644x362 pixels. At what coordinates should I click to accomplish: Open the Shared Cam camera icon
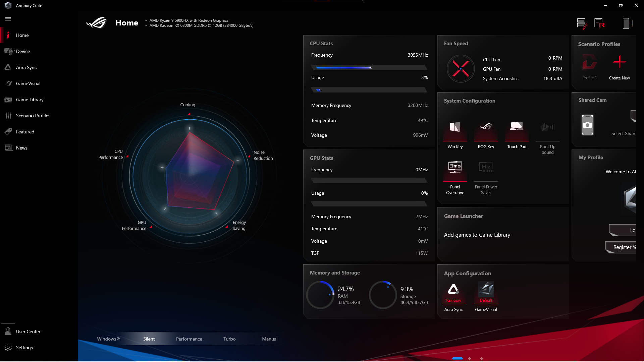coord(587,125)
